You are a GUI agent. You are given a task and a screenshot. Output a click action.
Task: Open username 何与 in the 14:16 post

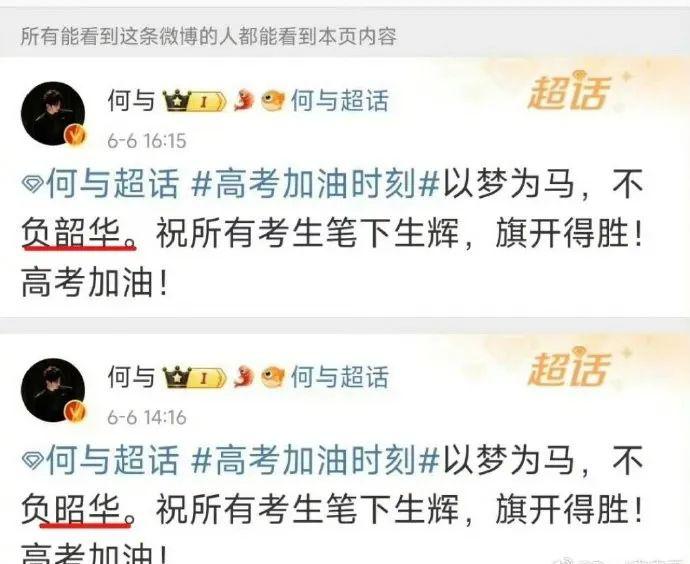click(132, 377)
